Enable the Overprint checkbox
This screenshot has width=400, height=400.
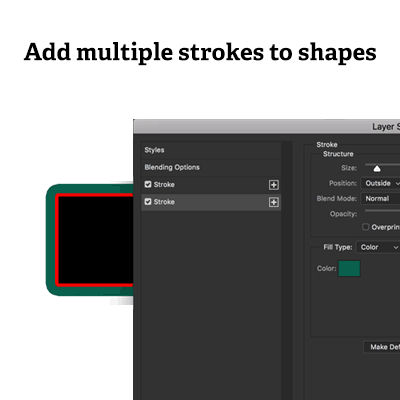point(366,227)
